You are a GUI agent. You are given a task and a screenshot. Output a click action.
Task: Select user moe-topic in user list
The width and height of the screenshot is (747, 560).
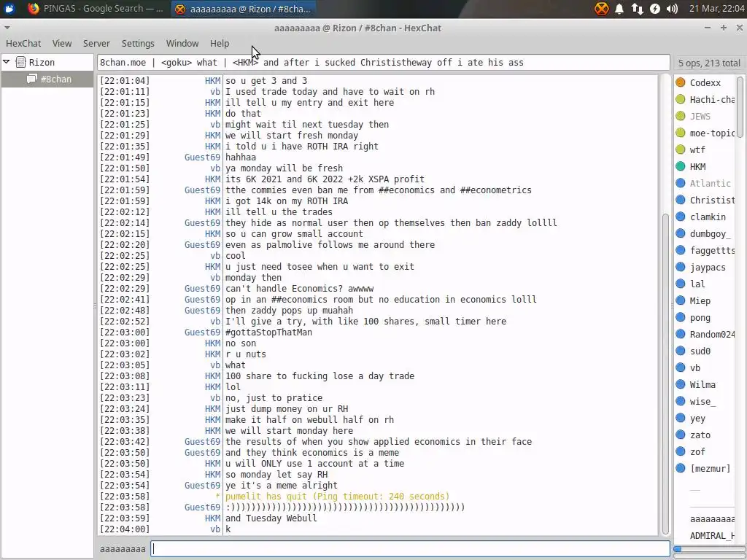tap(712, 133)
